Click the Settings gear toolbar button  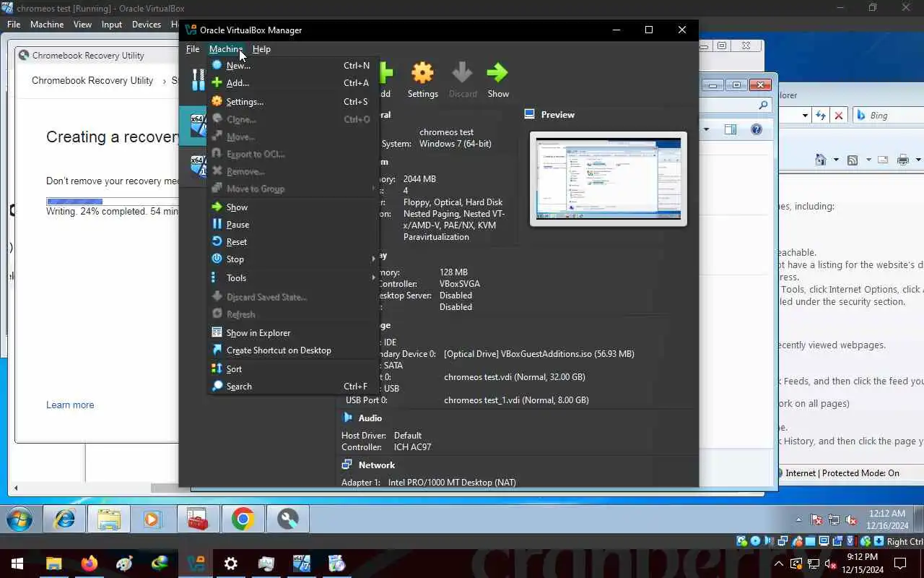pyautogui.click(x=422, y=79)
